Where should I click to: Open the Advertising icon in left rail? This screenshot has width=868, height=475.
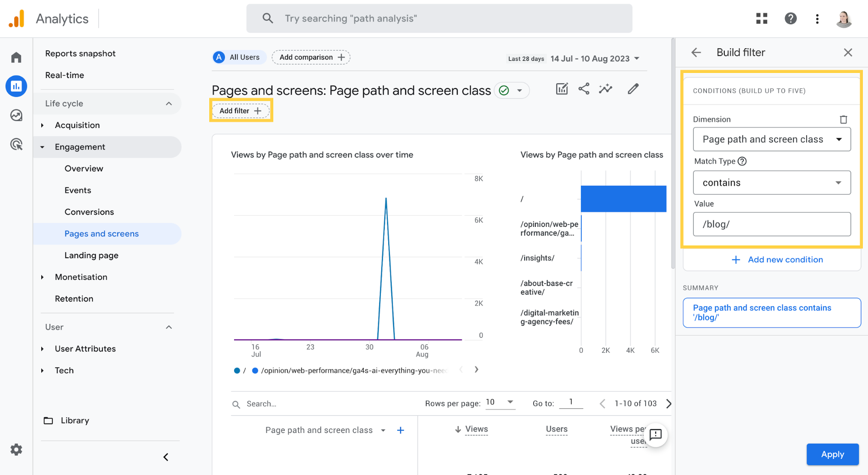pos(16,144)
